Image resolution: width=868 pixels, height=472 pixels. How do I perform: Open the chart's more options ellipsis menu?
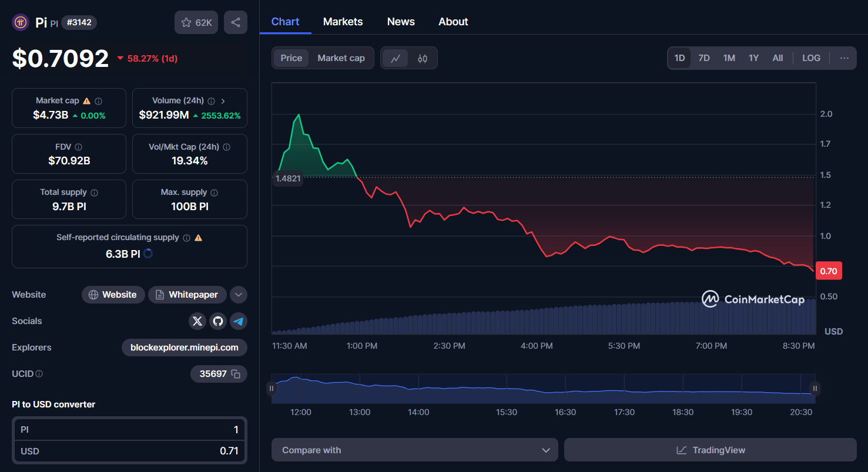pos(844,58)
